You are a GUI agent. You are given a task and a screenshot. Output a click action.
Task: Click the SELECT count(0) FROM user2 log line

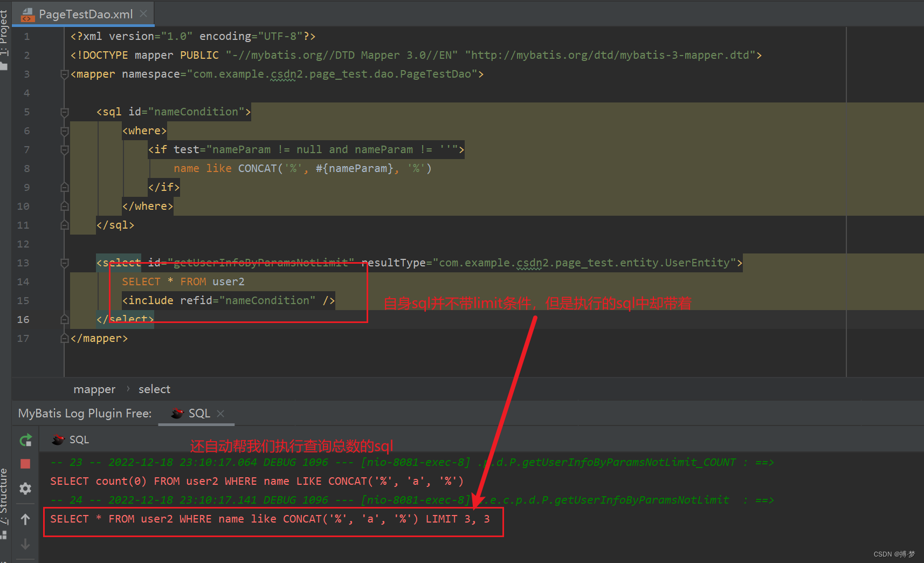[257, 481]
